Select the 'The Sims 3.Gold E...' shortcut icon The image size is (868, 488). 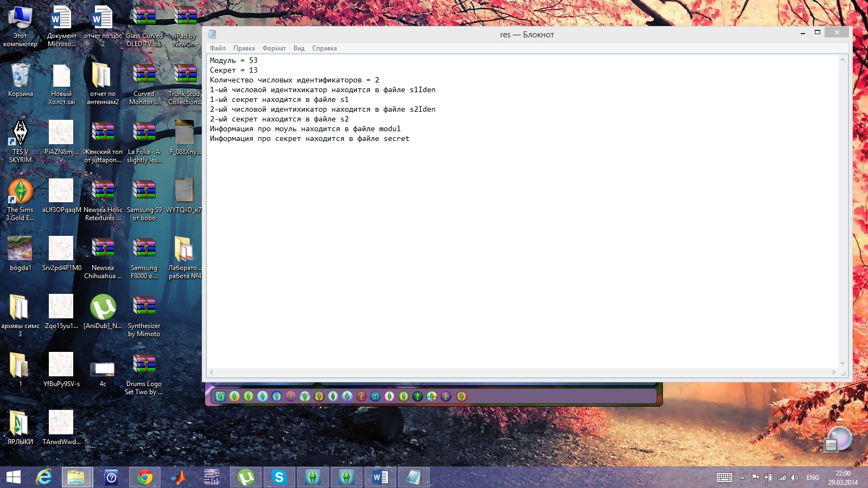(20, 200)
